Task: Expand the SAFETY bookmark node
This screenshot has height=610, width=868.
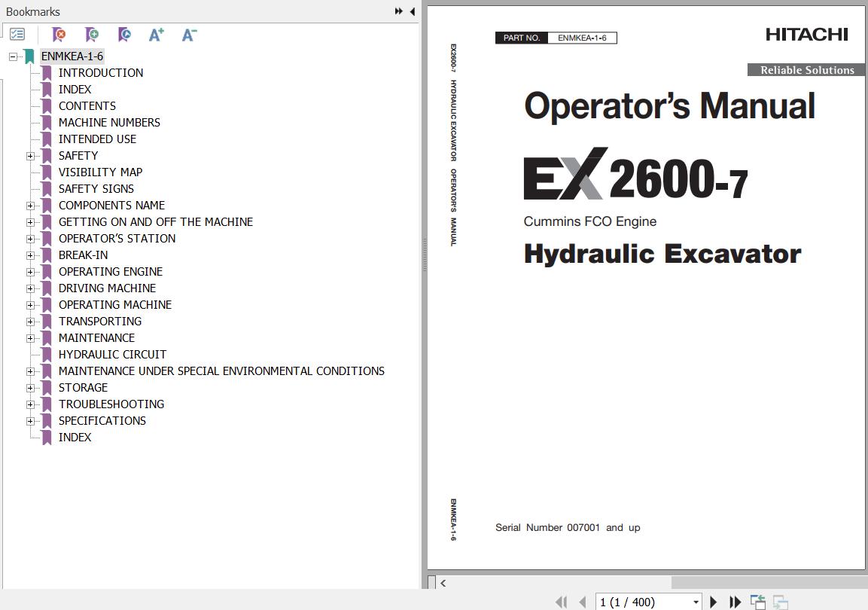Action: 30,156
